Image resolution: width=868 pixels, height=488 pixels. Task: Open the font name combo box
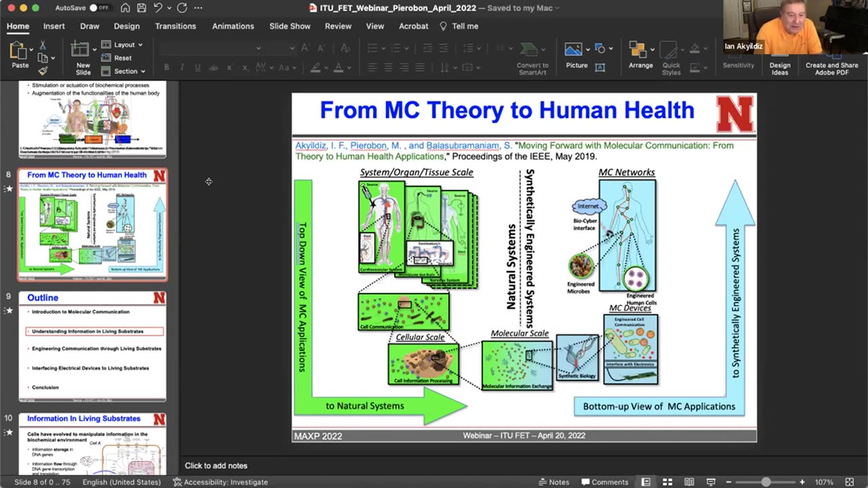(x=212, y=47)
